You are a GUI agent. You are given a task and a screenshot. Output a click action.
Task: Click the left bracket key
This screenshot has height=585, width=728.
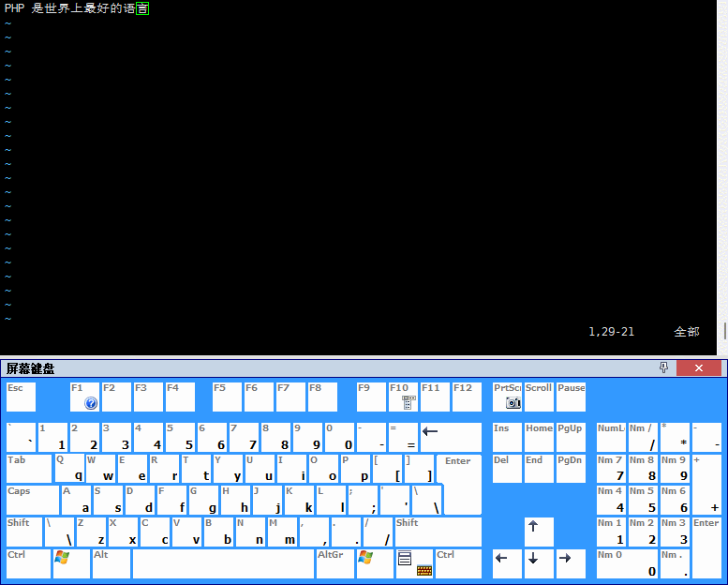click(387, 469)
